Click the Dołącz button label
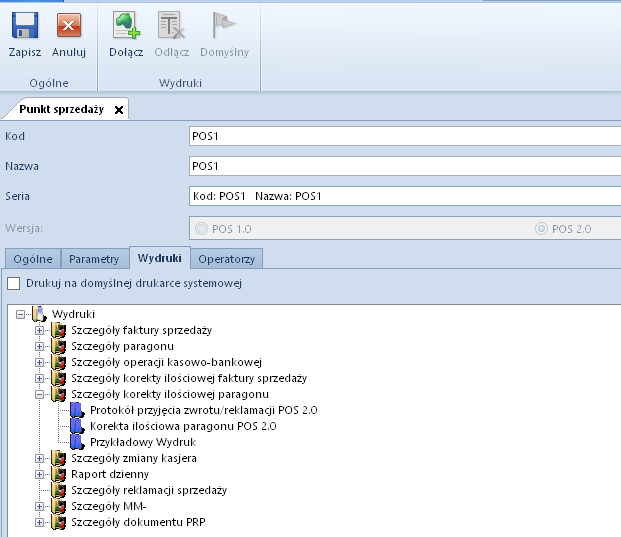The image size is (621, 537). tap(126, 52)
